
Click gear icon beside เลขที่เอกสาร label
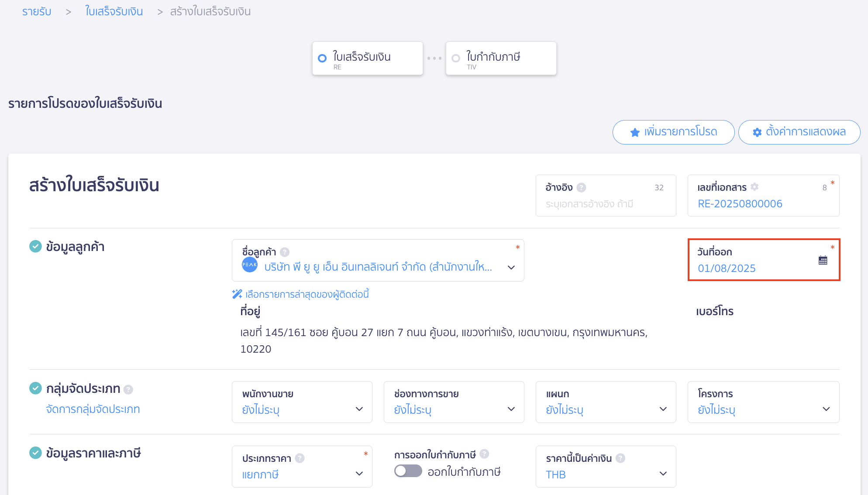(x=754, y=187)
